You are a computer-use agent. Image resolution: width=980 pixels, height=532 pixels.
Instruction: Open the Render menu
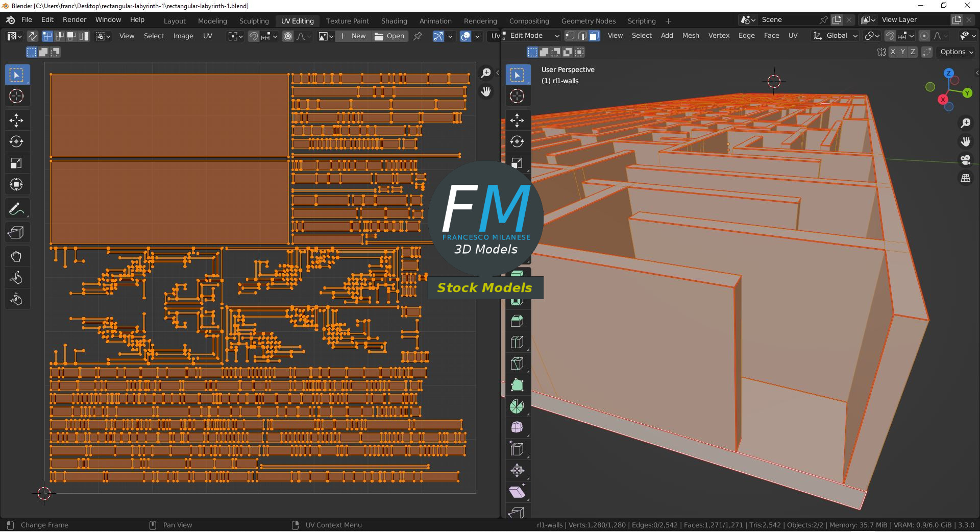(x=75, y=19)
